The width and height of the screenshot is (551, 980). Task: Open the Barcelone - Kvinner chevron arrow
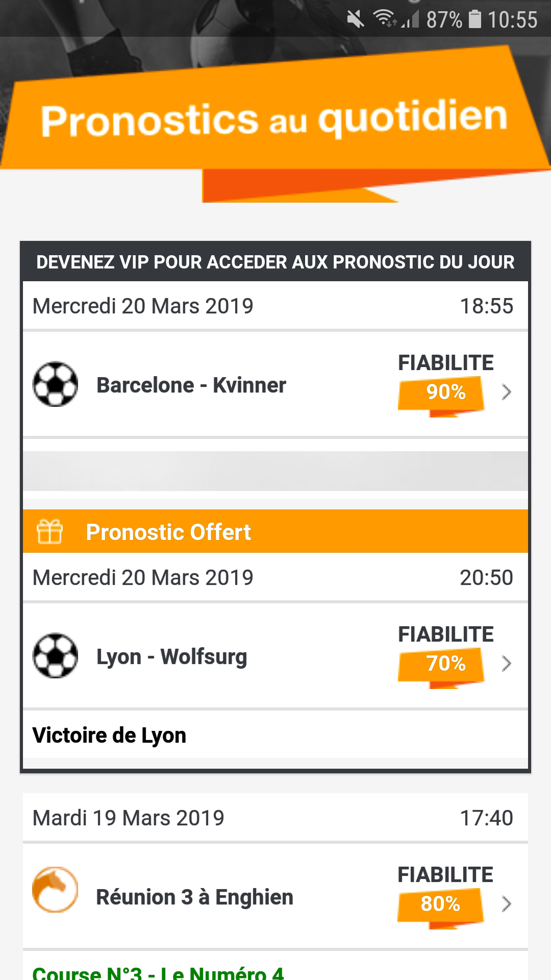click(x=506, y=392)
